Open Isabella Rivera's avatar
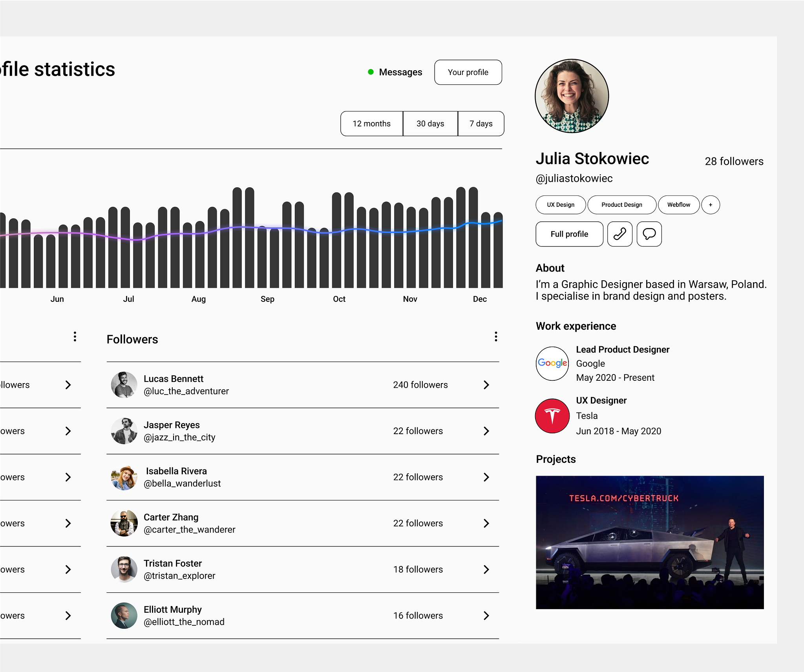804x672 pixels. pos(124,477)
